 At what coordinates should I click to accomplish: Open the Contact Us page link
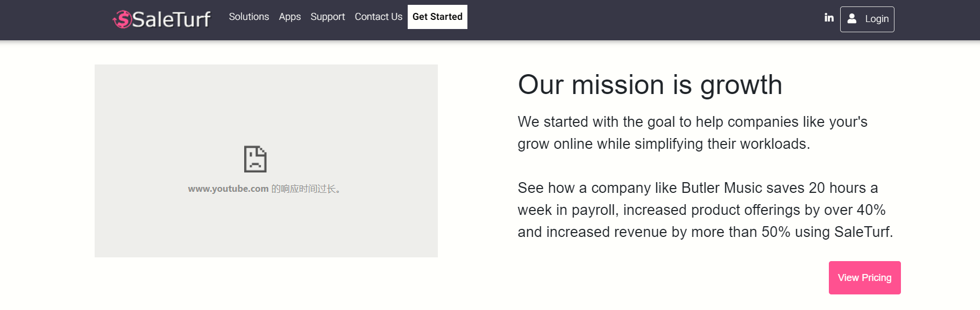coord(378,17)
